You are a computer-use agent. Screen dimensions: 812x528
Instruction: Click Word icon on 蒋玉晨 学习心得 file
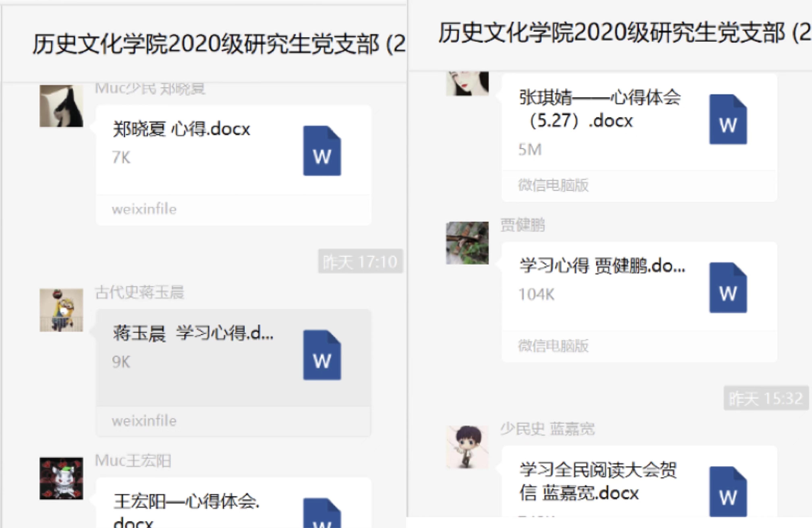(322, 355)
